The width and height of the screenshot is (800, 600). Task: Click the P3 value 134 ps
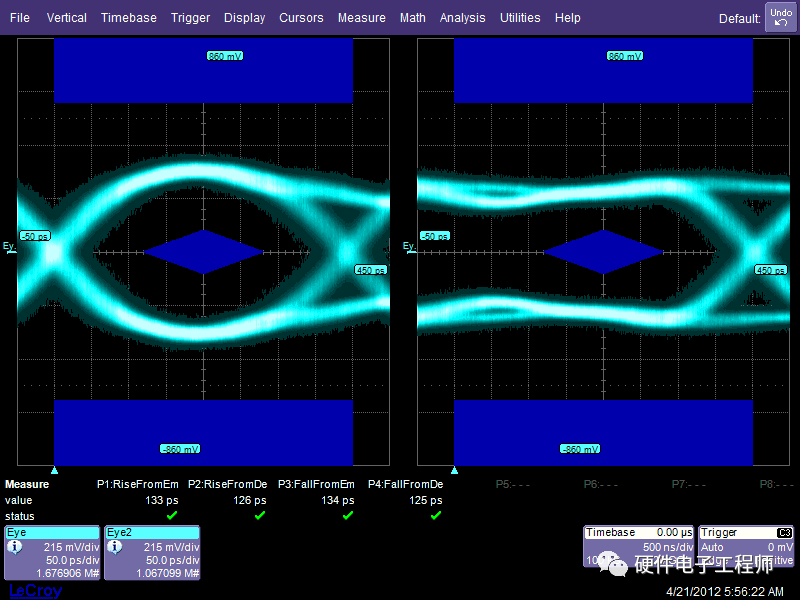[x=338, y=501]
